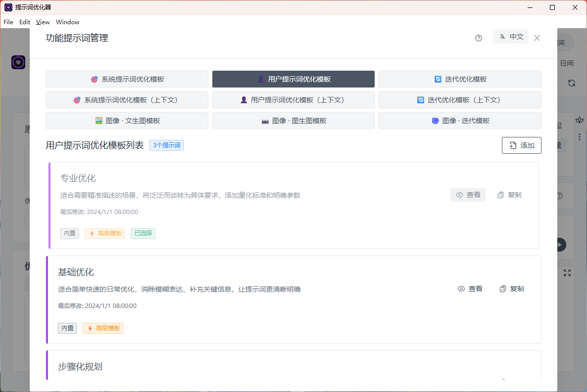Viewport: 587px width, 392px height.
Task: Click the 3个提示词 count badge
Action: pos(167,145)
